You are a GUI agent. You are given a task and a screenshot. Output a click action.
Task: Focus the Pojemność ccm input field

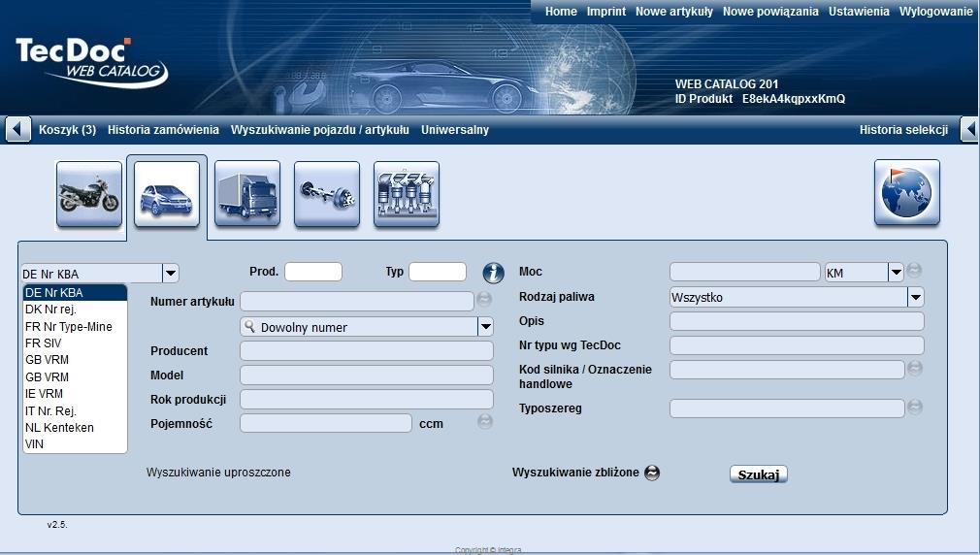326,423
